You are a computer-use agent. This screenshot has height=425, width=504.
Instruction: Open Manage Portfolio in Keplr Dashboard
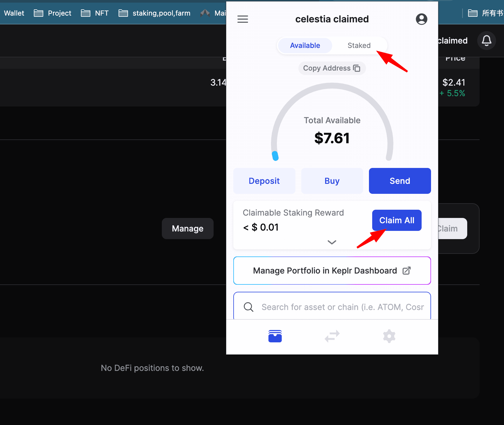coord(332,271)
